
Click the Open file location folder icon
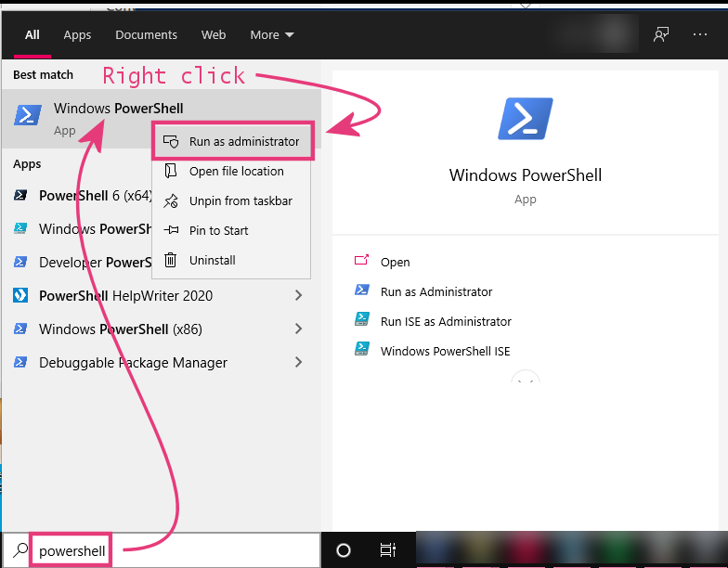pyautogui.click(x=171, y=171)
